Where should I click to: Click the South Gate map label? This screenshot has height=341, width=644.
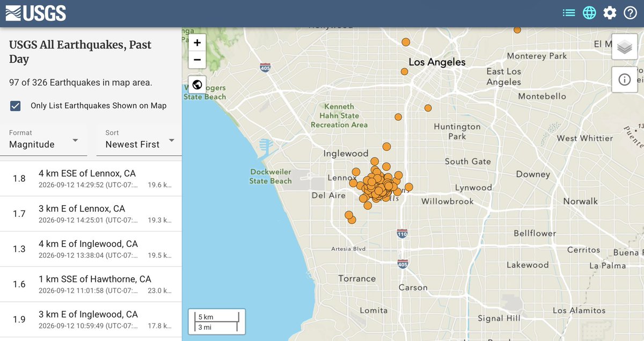coord(468,161)
